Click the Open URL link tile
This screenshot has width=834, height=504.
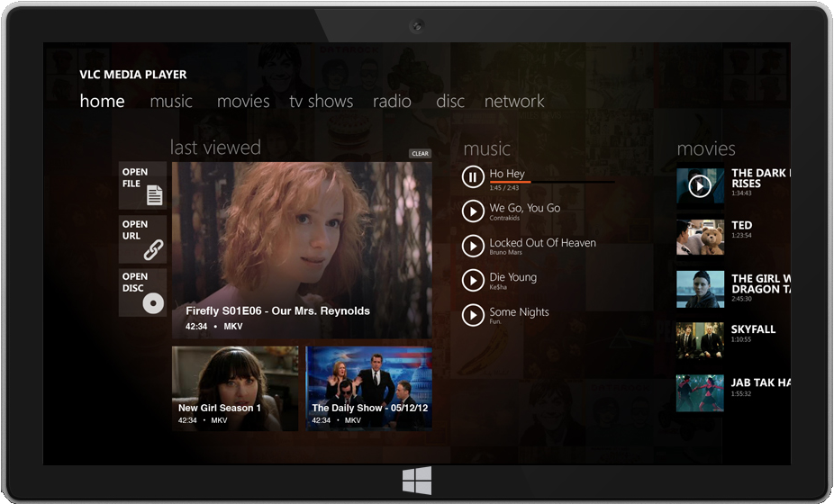pyautogui.click(x=142, y=239)
